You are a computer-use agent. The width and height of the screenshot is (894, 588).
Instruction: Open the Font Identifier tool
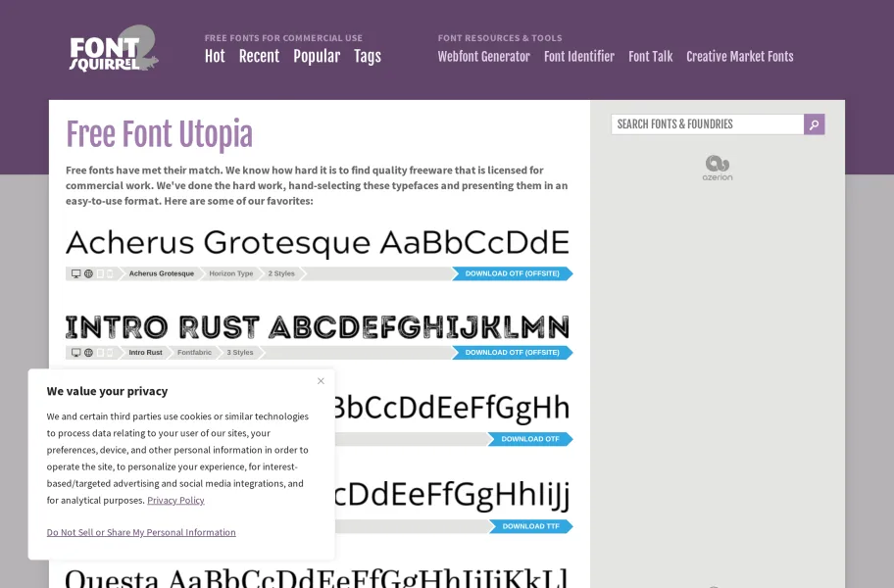tap(579, 57)
